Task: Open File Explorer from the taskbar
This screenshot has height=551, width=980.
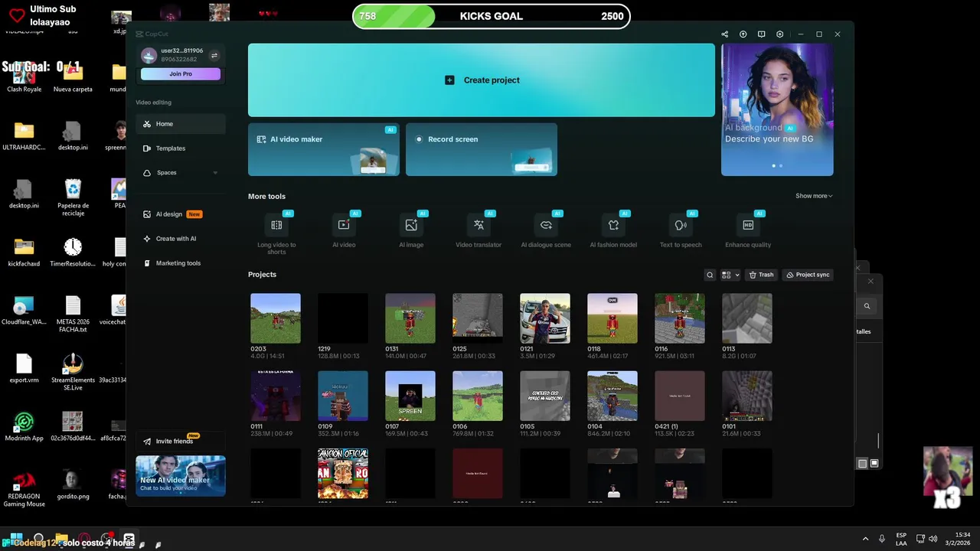Action: [61, 539]
